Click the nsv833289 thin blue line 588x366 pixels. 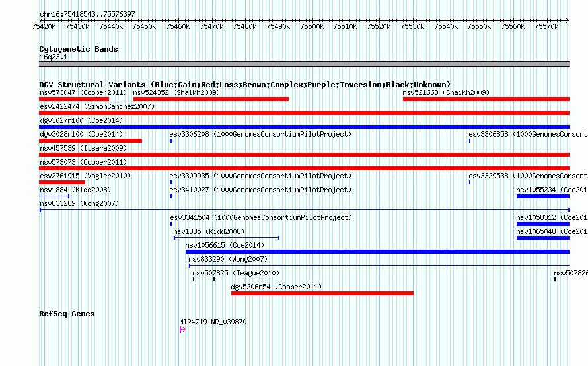pos(304,210)
